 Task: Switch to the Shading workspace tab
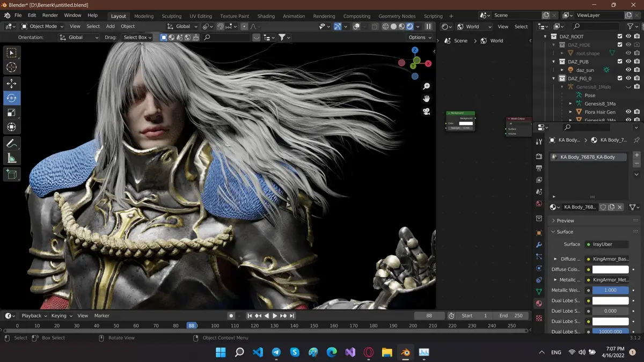(x=266, y=16)
